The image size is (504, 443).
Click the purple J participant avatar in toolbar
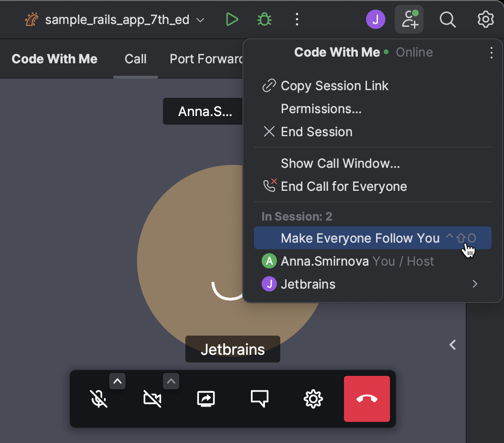pos(376,19)
